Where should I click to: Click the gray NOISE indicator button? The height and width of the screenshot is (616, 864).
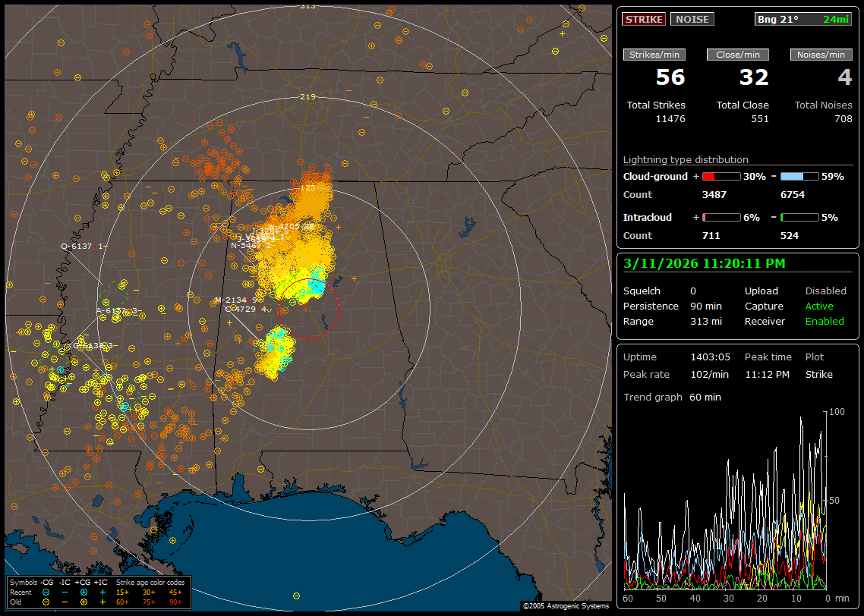[692, 19]
